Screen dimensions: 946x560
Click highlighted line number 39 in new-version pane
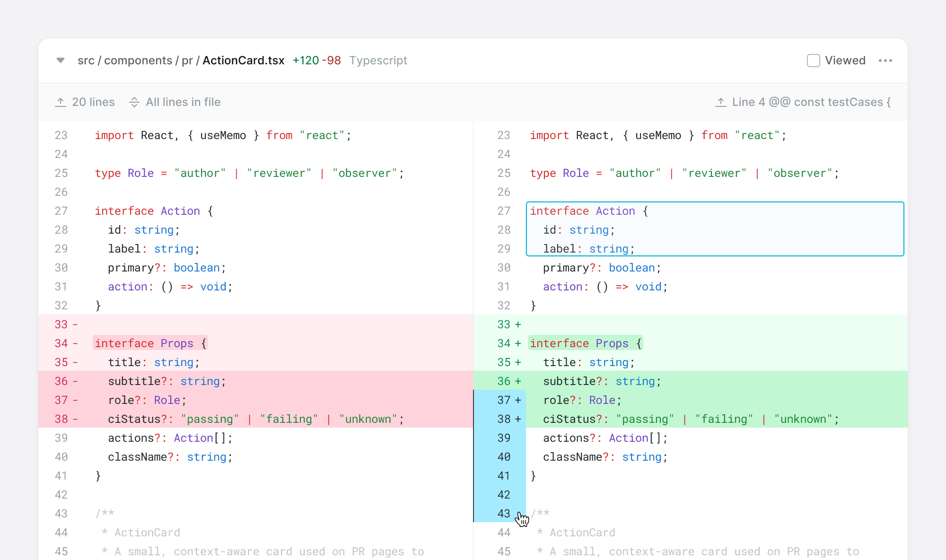click(x=504, y=438)
